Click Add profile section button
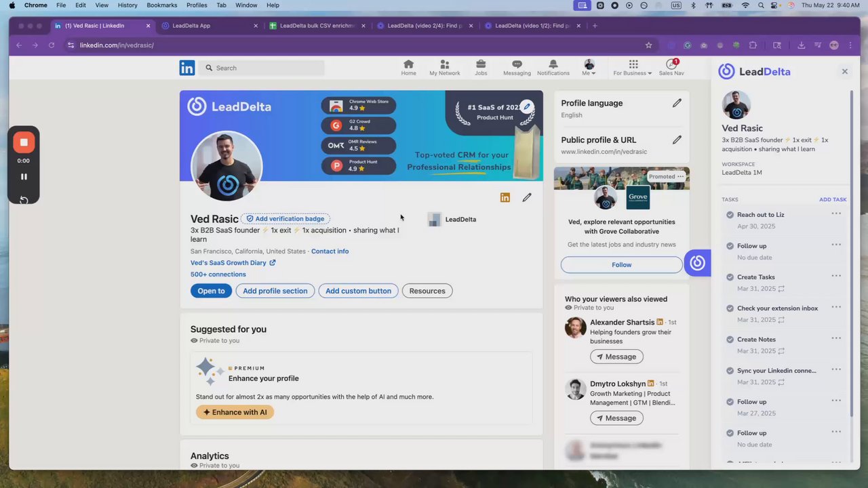Image resolution: width=868 pixels, height=488 pixels. coord(275,291)
